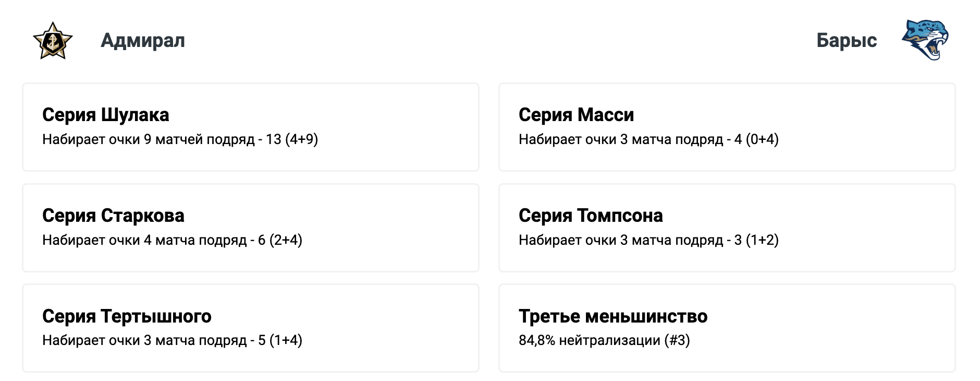Click Tertyshny's 5 (1+4) stat line
The width and height of the screenshot is (980, 381).
click(280, 340)
